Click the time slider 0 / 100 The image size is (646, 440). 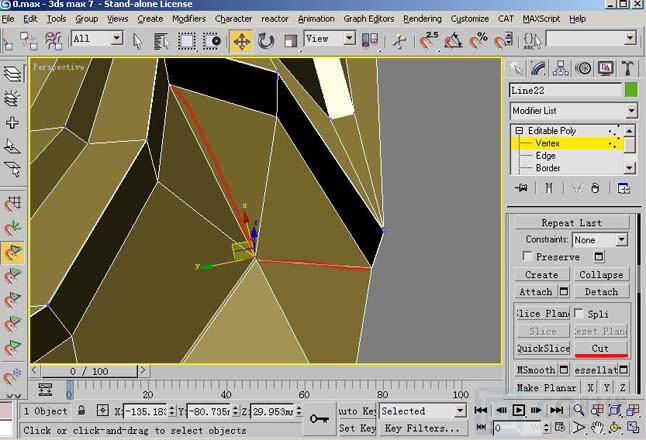(x=89, y=371)
